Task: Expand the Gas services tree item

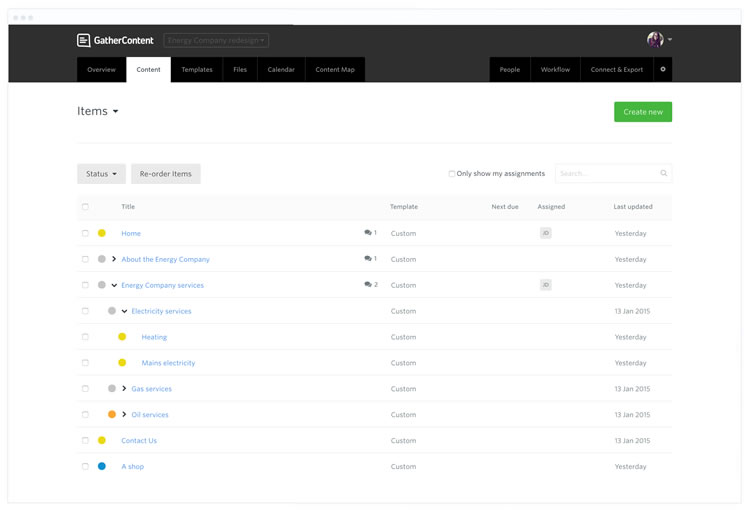Action: click(124, 389)
